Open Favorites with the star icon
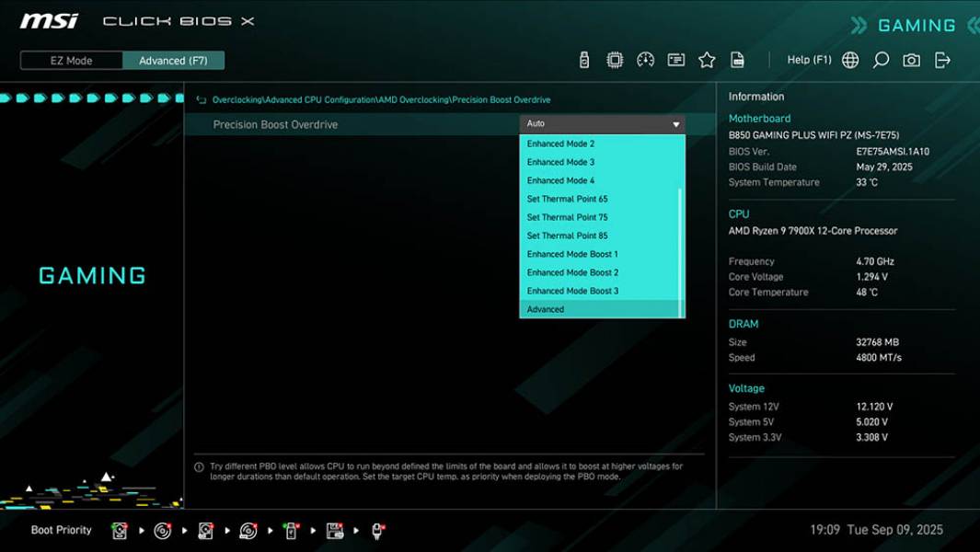 [708, 58]
